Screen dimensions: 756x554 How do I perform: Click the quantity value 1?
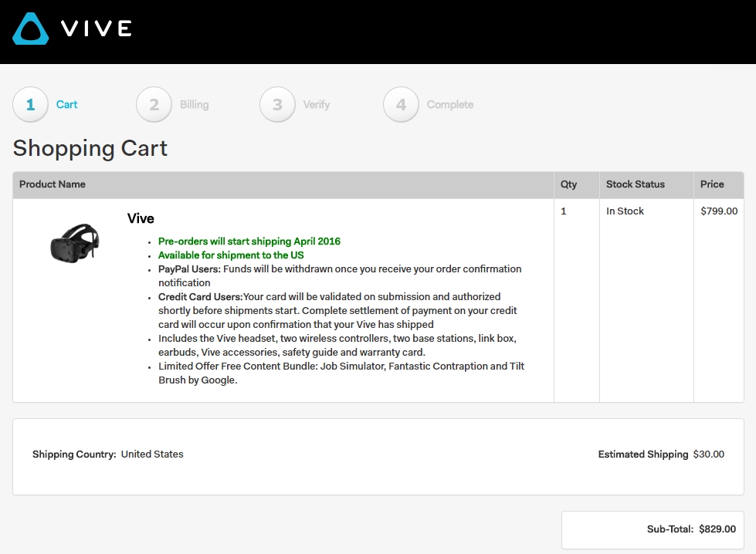[x=563, y=211]
